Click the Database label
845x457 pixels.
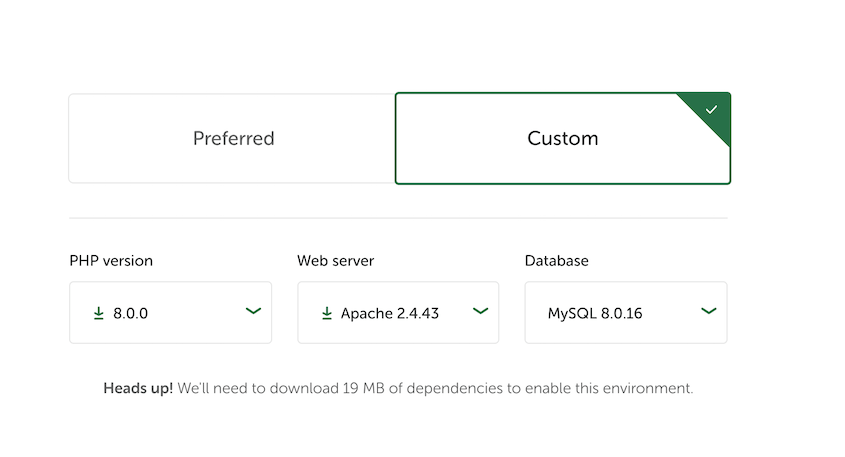tap(557, 261)
